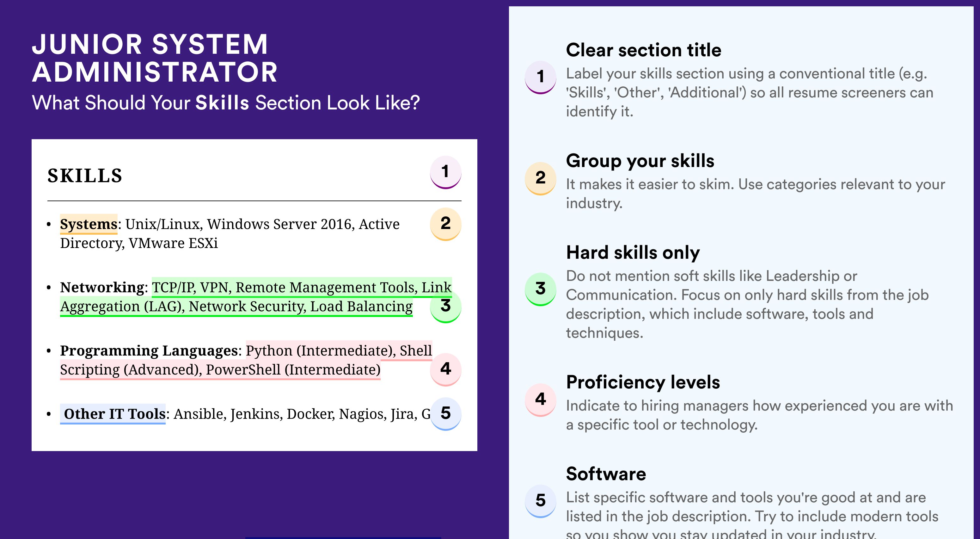The height and width of the screenshot is (539, 980).
Task: Click the 'Directory, VMware ESXi' line
Action: (x=139, y=243)
